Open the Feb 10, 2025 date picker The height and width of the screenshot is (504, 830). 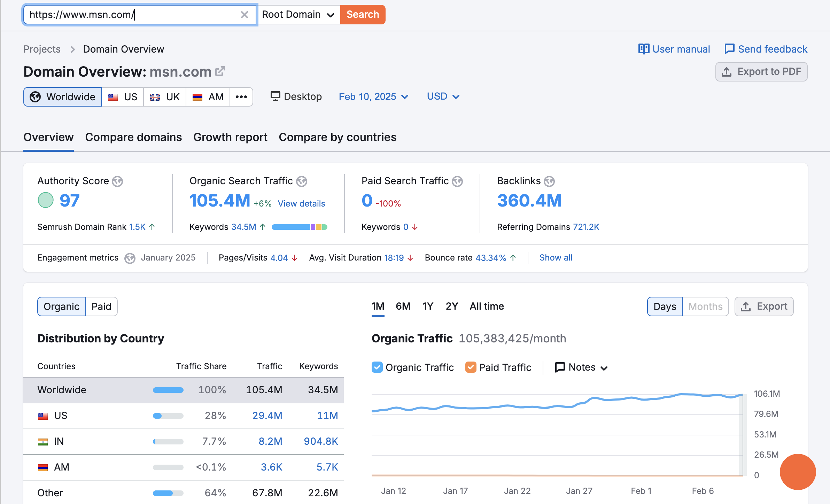pyautogui.click(x=373, y=96)
